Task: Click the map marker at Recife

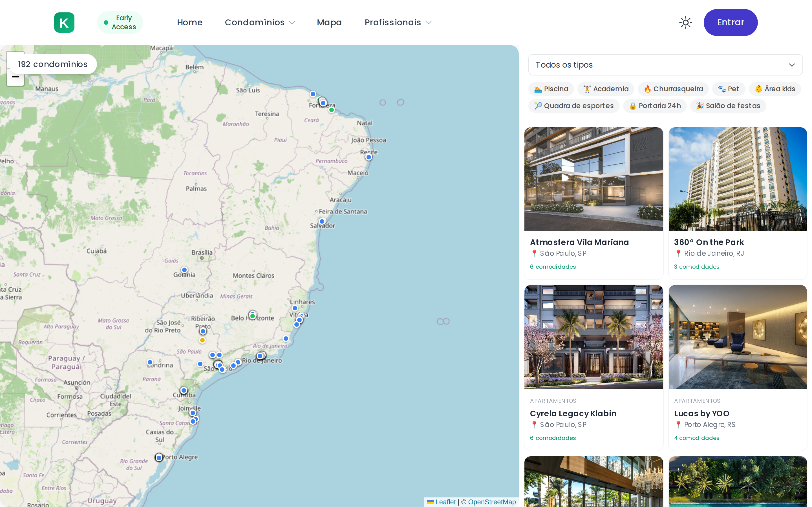Action: (x=369, y=157)
